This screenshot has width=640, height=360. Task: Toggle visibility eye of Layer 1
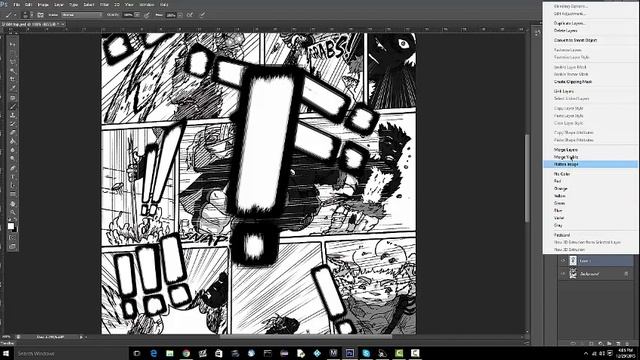563,260
